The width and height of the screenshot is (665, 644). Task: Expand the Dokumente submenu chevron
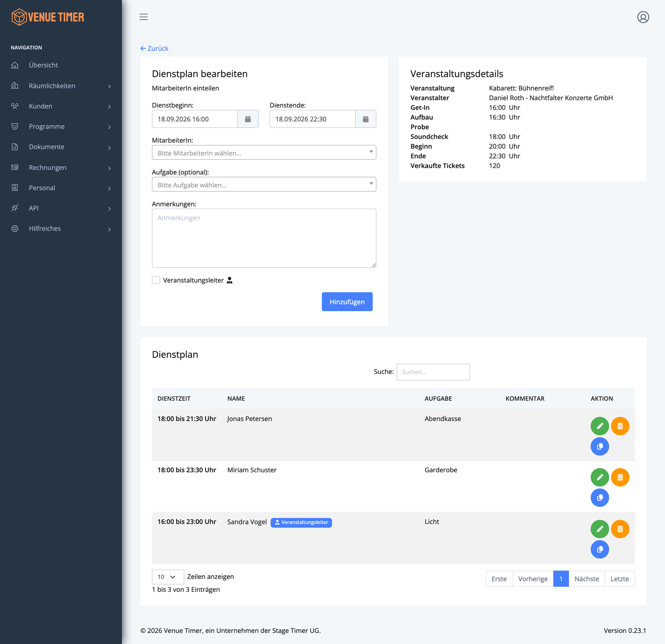[x=109, y=148]
